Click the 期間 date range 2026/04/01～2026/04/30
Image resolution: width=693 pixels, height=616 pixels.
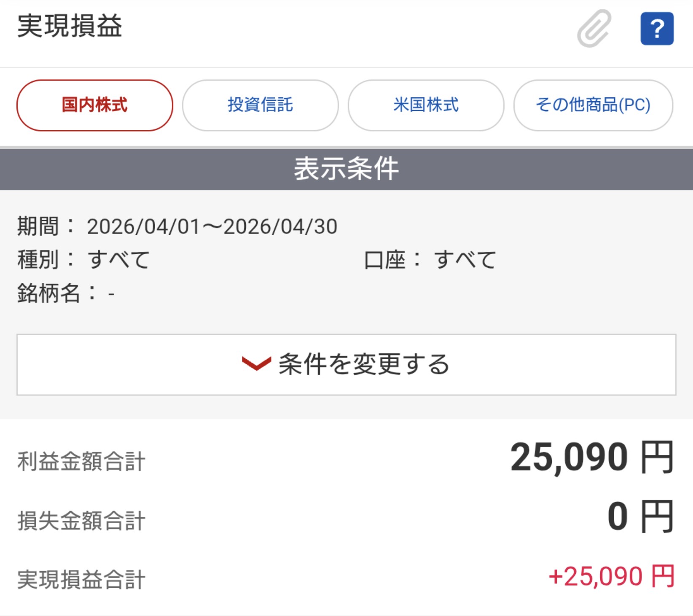pyautogui.click(x=212, y=227)
